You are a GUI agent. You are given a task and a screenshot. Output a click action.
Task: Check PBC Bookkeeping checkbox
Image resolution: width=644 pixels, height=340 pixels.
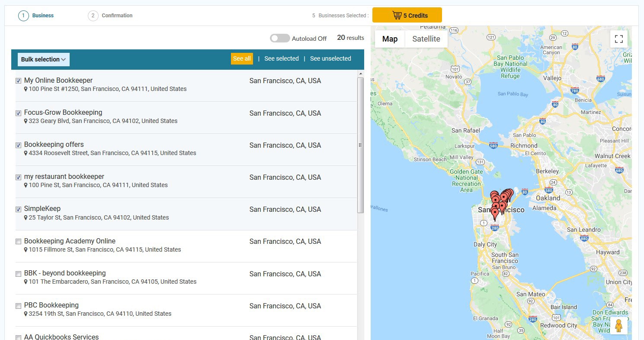pos(18,306)
